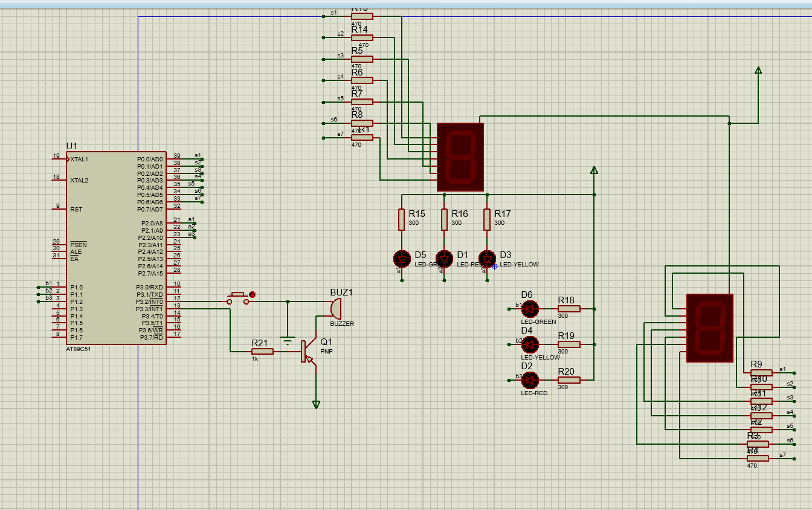Select resistor R8 symbol on s6 line
Image resolution: width=812 pixels, height=510 pixels.
pyautogui.click(x=362, y=123)
